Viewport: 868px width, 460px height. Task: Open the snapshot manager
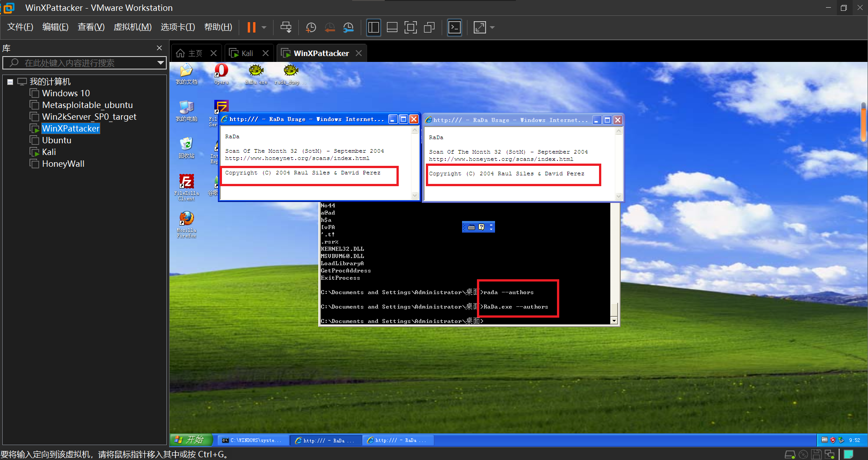coord(348,28)
